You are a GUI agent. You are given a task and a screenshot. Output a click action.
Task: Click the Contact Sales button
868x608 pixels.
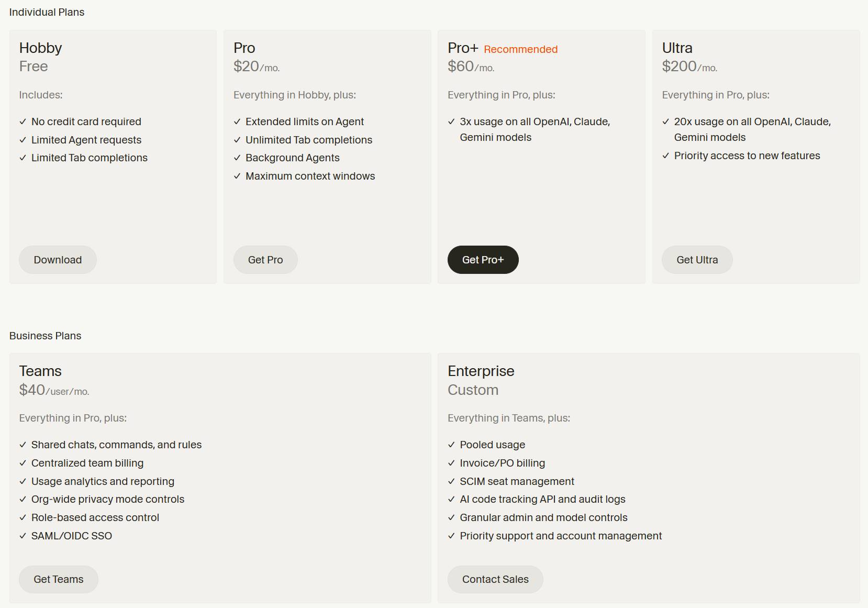coord(495,579)
